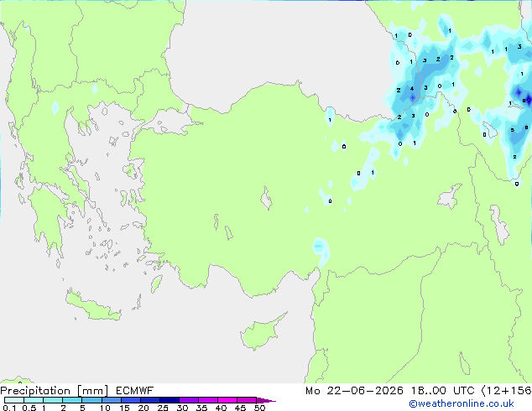Click the legend label '35'
The width and height of the screenshot is (532, 411).
pyautogui.click(x=201, y=408)
